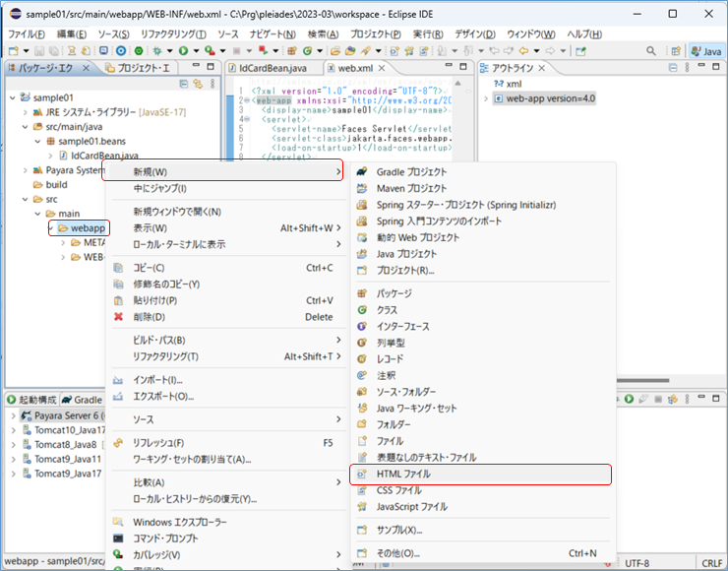Select パッケージ in New submenu

point(482,293)
